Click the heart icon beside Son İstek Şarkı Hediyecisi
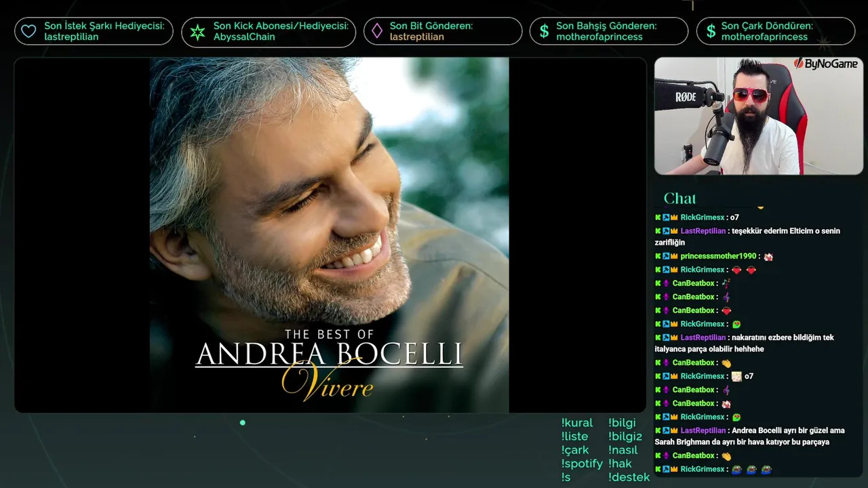 (x=28, y=31)
